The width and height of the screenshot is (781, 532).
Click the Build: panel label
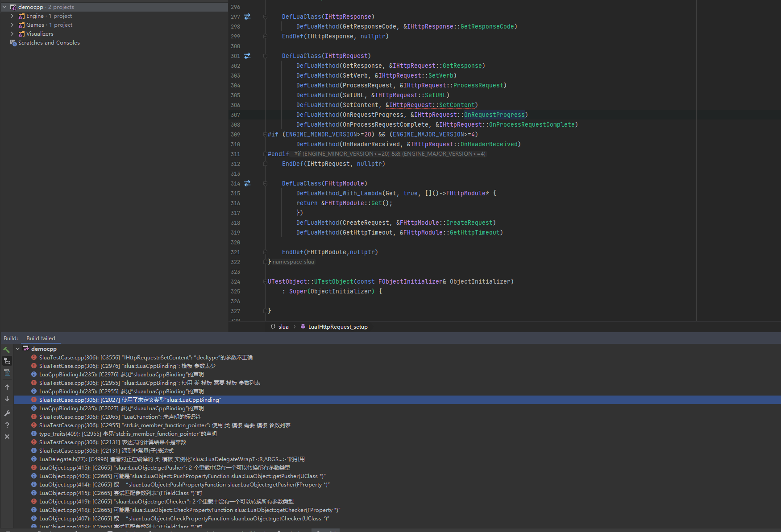point(11,338)
